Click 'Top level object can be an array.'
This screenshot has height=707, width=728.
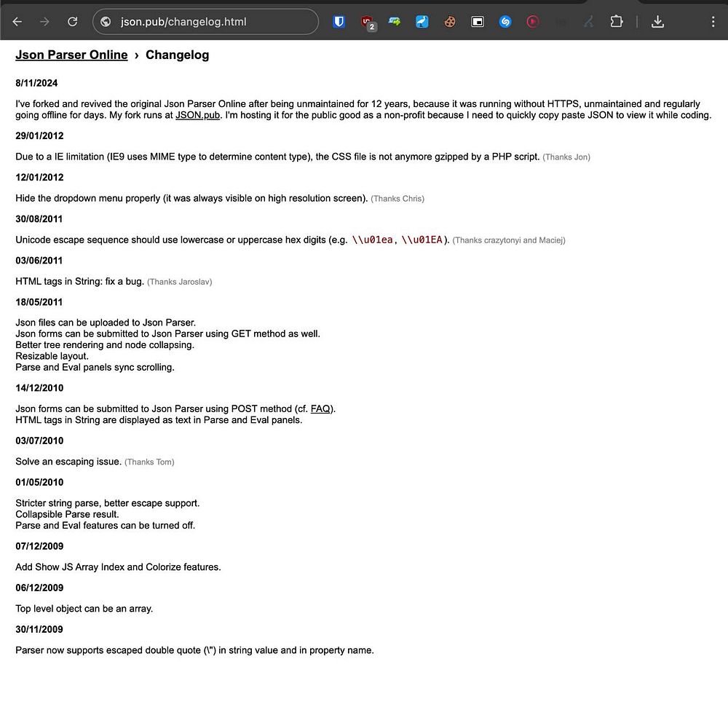[84, 609]
